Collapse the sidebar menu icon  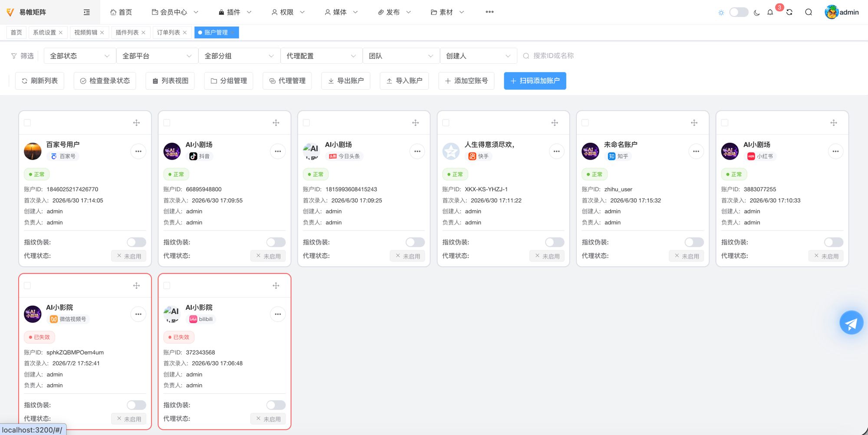(x=87, y=12)
